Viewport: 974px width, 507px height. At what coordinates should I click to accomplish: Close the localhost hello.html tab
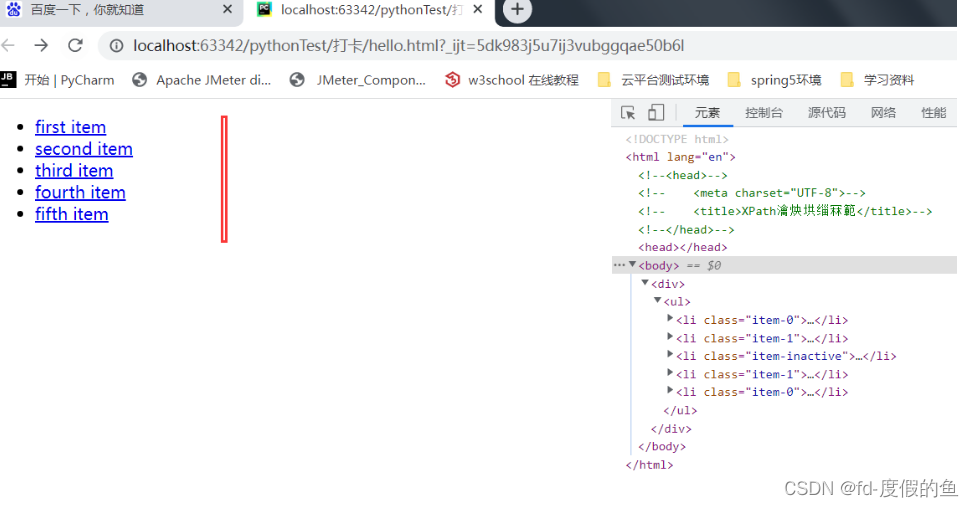tap(478, 9)
